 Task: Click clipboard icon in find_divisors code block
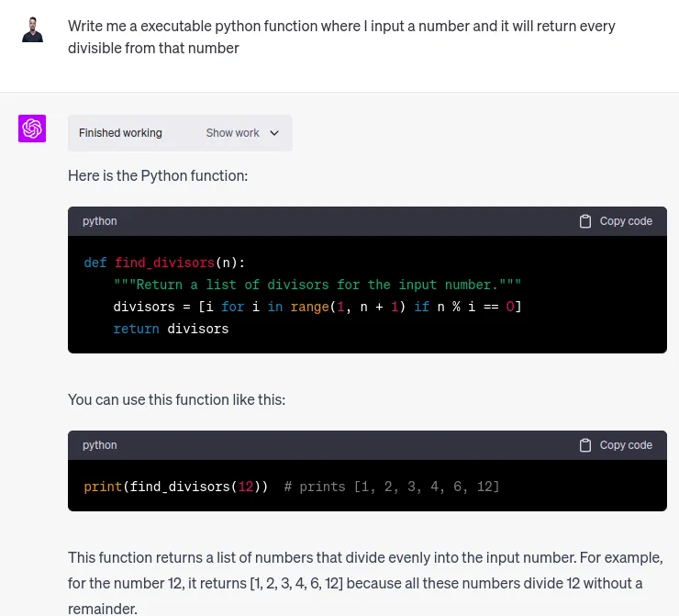(585, 221)
